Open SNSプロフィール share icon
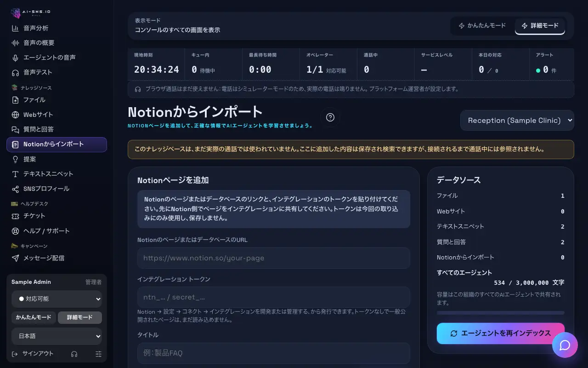Viewport: 588px width, 368px height. [15, 189]
